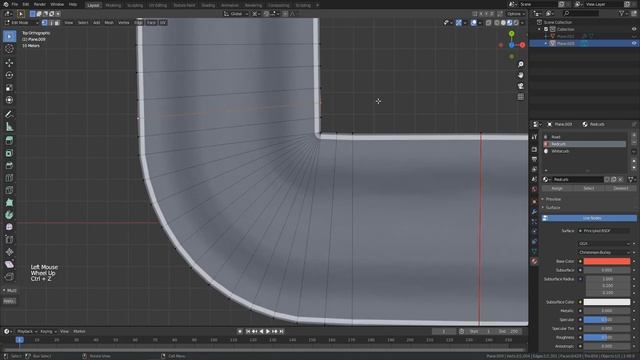Open the Tool properties tab icon
640x360 pixels.
[534, 137]
